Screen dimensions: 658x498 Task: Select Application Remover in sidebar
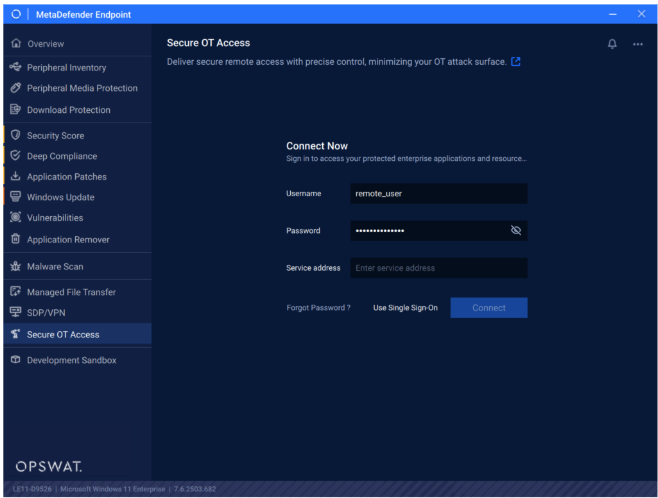[x=78, y=240]
